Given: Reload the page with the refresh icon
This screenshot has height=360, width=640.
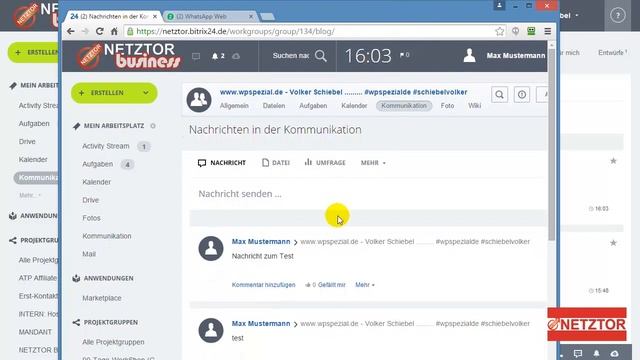Looking at the screenshot, I should coord(99,31).
